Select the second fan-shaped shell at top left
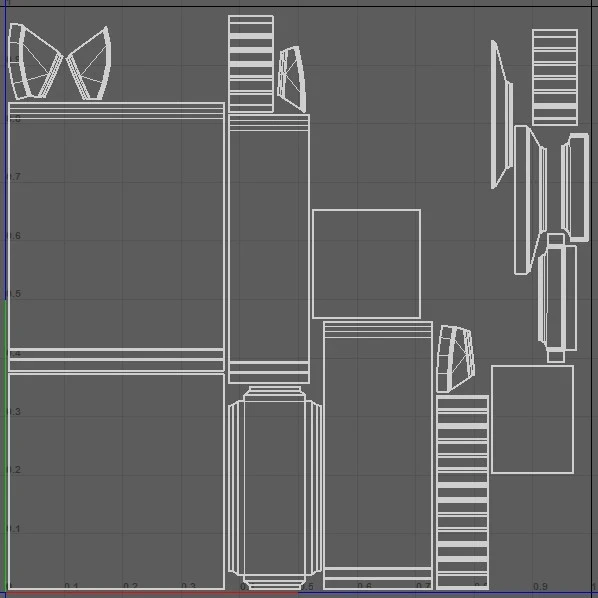 click(x=89, y=63)
